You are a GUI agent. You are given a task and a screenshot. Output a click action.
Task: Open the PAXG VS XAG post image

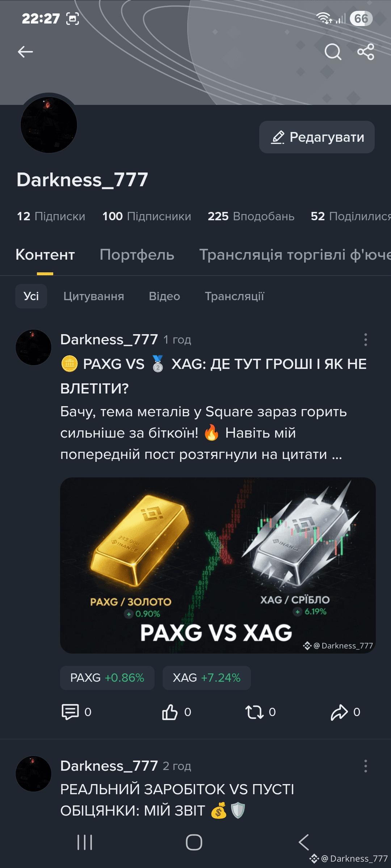(x=218, y=565)
